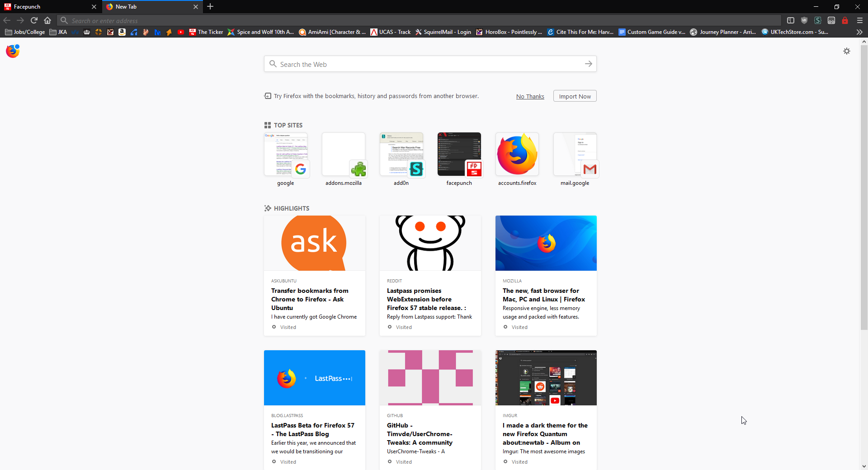868x470 pixels.
Task: Open the Tampermonkey extension icon
Action: click(x=831, y=20)
